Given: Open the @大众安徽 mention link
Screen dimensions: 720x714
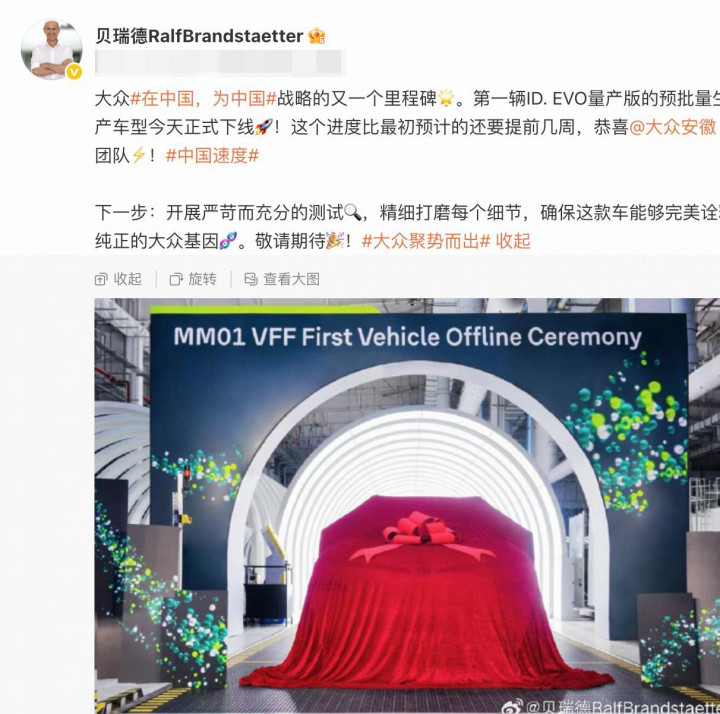Looking at the screenshot, I should [672, 127].
